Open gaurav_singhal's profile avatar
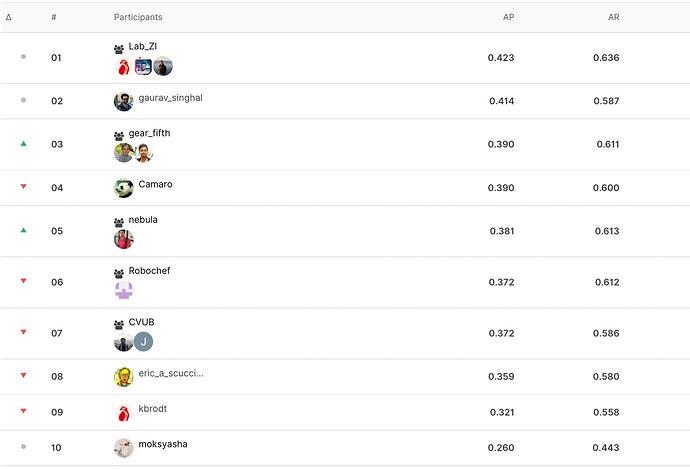Screen dimensions: 690x469 (x=124, y=102)
